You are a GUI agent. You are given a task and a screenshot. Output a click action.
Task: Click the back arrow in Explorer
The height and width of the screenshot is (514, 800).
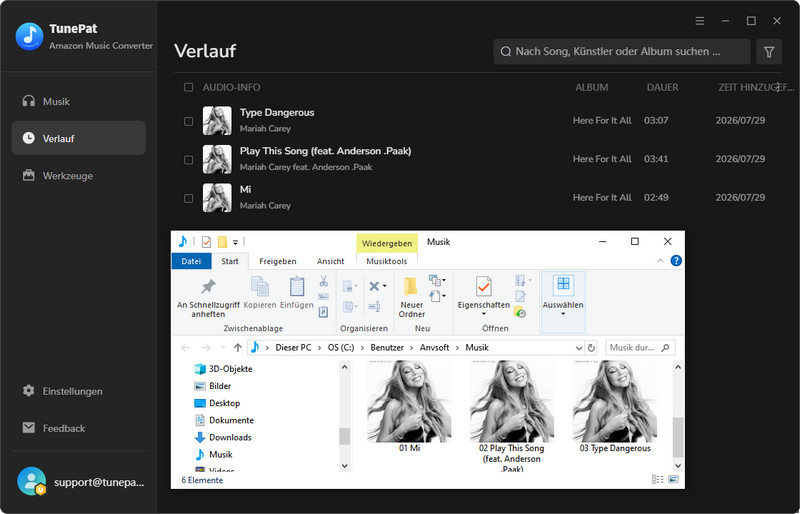point(185,348)
